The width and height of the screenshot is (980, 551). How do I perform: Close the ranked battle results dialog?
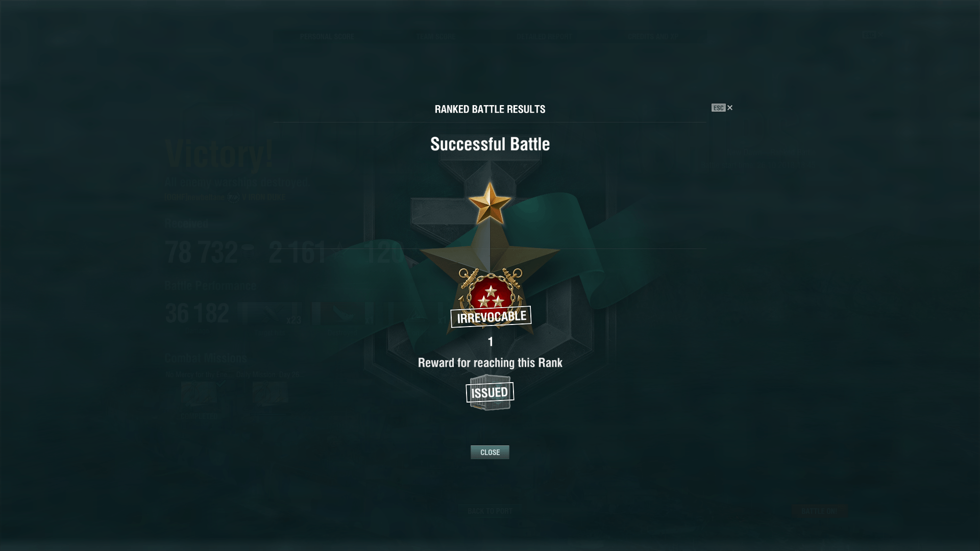[x=490, y=453]
